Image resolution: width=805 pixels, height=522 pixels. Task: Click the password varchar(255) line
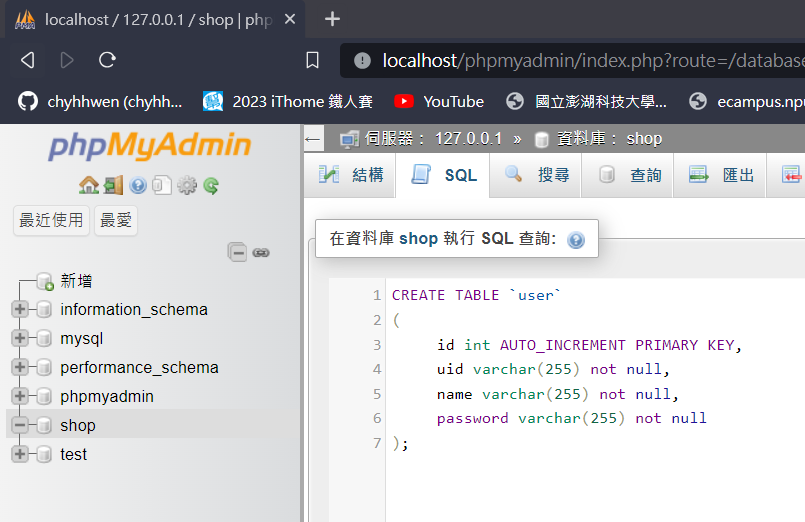[572, 418]
